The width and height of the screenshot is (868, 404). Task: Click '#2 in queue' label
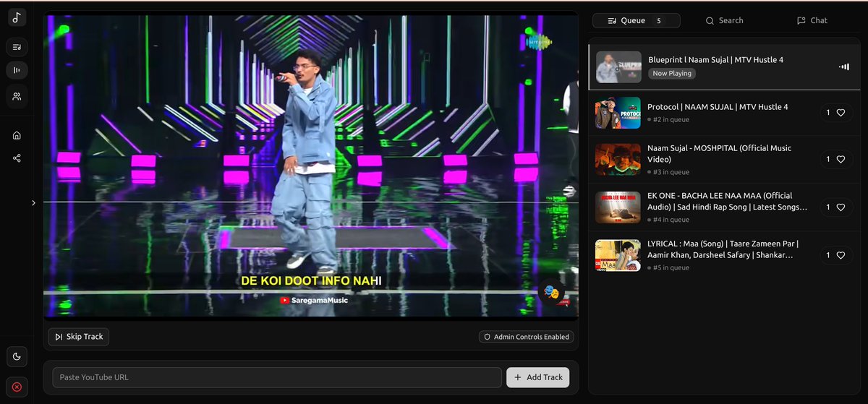pyautogui.click(x=671, y=120)
